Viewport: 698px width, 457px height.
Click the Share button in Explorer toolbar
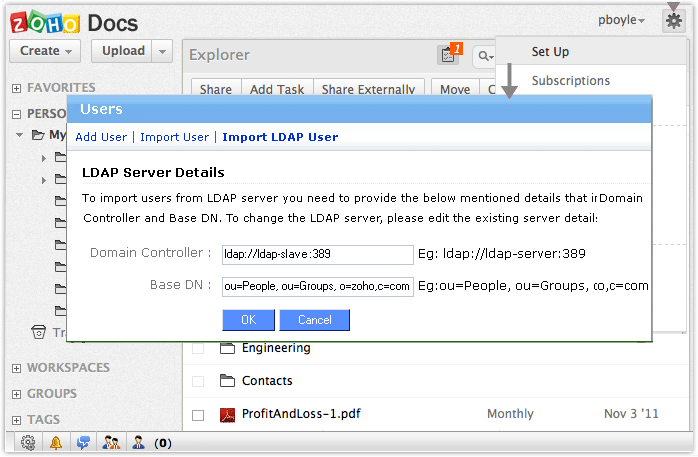(x=216, y=87)
